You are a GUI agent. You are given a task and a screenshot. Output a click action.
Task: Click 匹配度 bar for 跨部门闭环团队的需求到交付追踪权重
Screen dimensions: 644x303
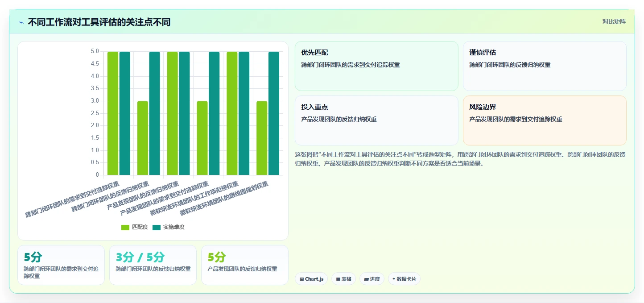click(113, 113)
